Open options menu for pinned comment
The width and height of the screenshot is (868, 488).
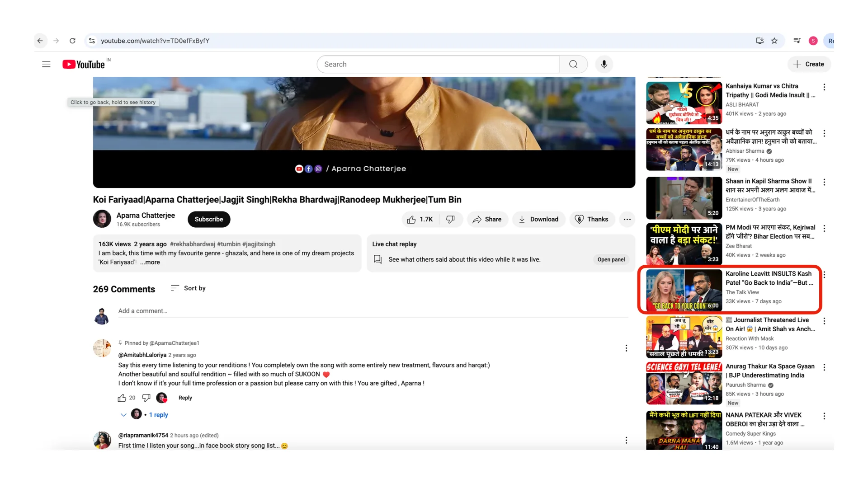coord(626,348)
